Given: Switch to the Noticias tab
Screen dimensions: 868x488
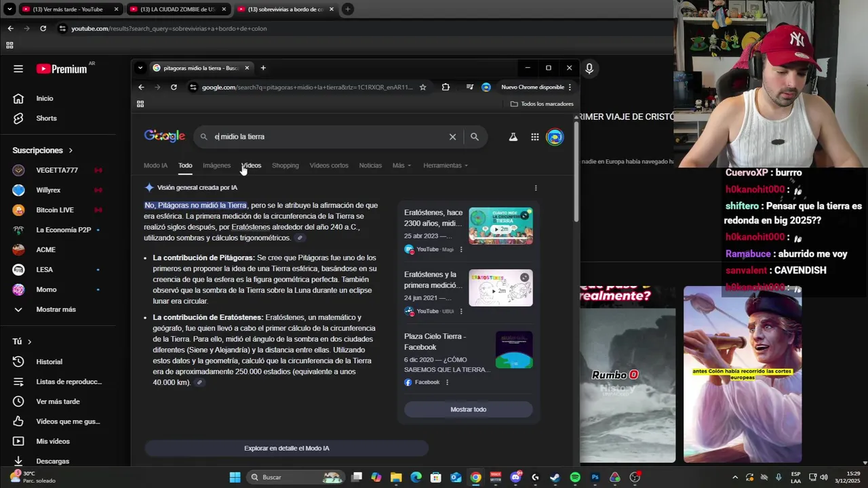Looking at the screenshot, I should coord(370,165).
